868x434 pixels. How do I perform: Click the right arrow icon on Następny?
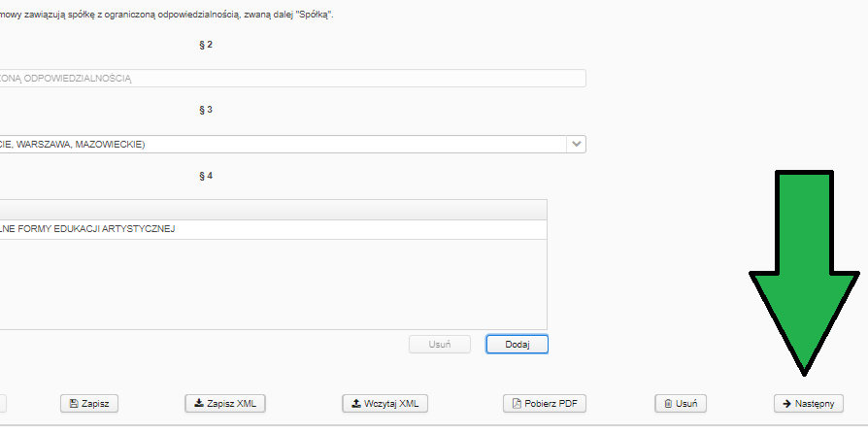(x=786, y=404)
